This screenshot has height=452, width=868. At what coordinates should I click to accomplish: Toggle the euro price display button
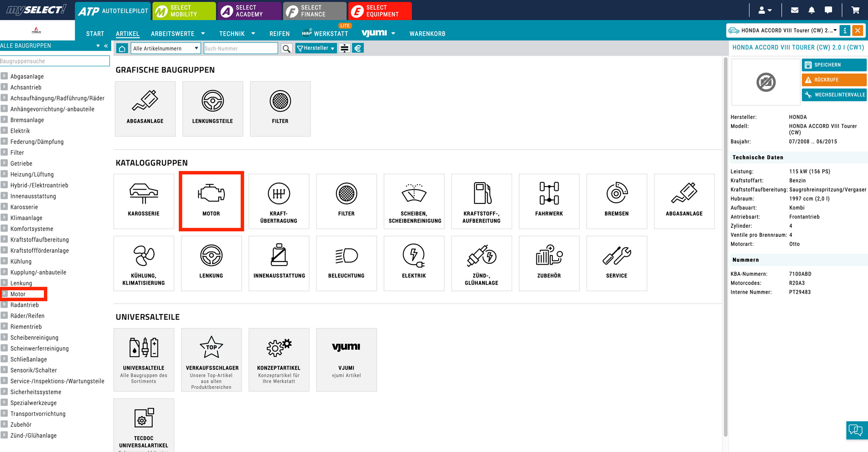coord(358,48)
